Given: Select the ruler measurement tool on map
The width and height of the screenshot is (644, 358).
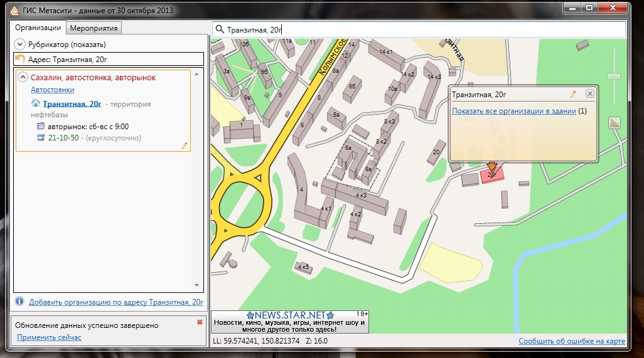Looking at the screenshot, I should click(614, 123).
